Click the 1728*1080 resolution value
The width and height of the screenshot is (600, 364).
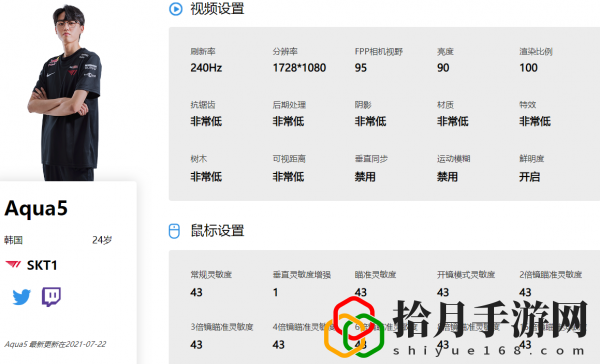tap(299, 68)
